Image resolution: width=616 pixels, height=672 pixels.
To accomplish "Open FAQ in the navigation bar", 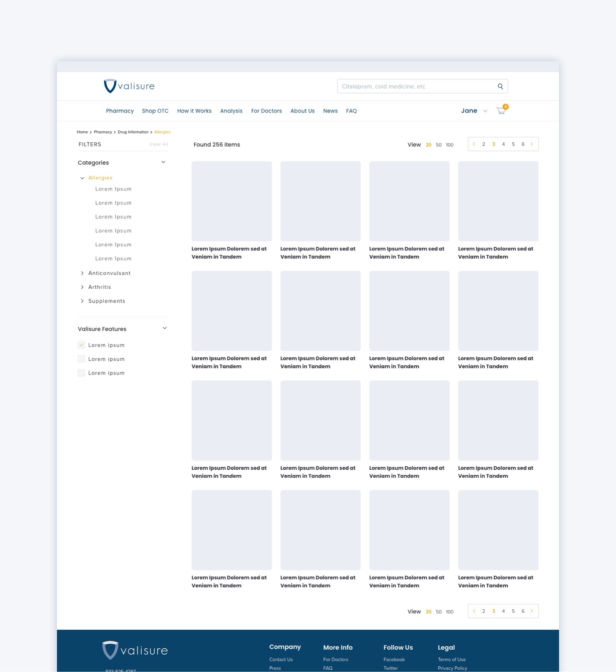I will pos(352,111).
